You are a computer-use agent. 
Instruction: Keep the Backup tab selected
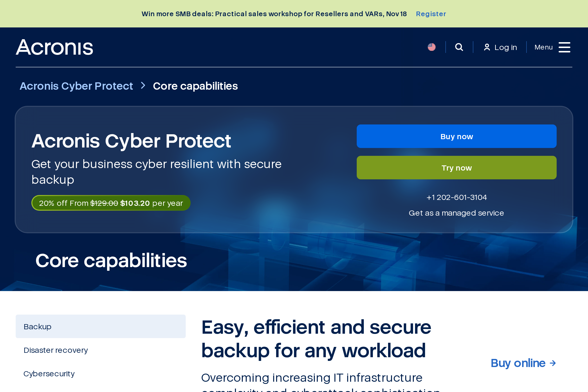pyautogui.click(x=37, y=326)
